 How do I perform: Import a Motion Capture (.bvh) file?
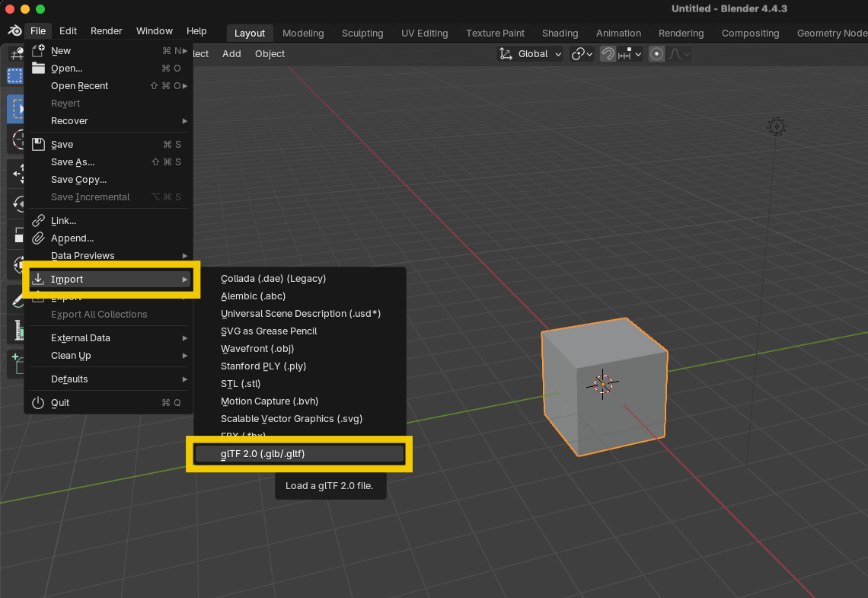(299, 401)
